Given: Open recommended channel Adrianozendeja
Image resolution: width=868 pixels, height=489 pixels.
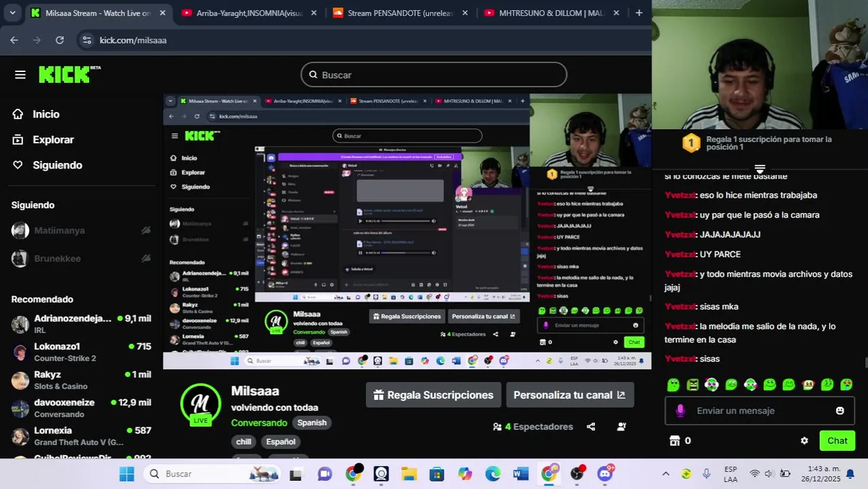Looking at the screenshot, I should pyautogui.click(x=81, y=323).
